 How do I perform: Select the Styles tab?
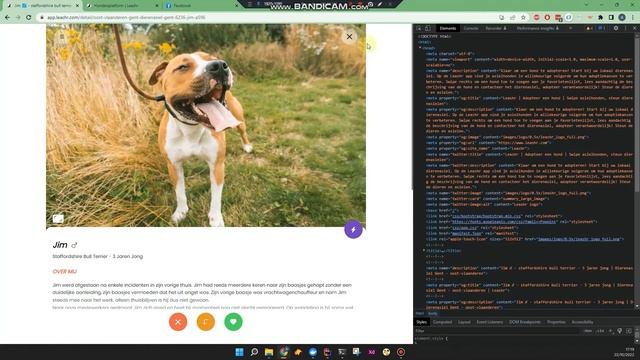point(422,322)
